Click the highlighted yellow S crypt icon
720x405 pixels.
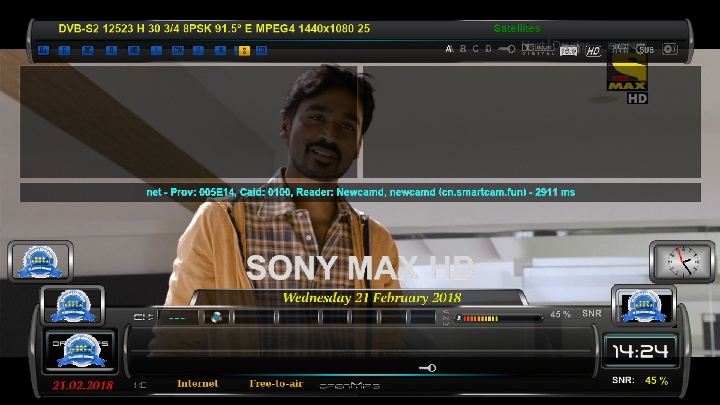click(244, 50)
